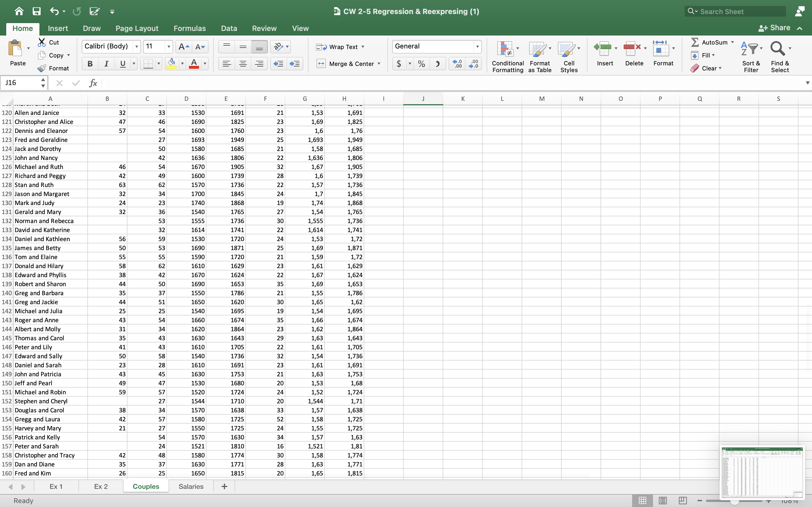The height and width of the screenshot is (507, 812).
Task: Add a new worksheet with the plus button
Action: (224, 486)
